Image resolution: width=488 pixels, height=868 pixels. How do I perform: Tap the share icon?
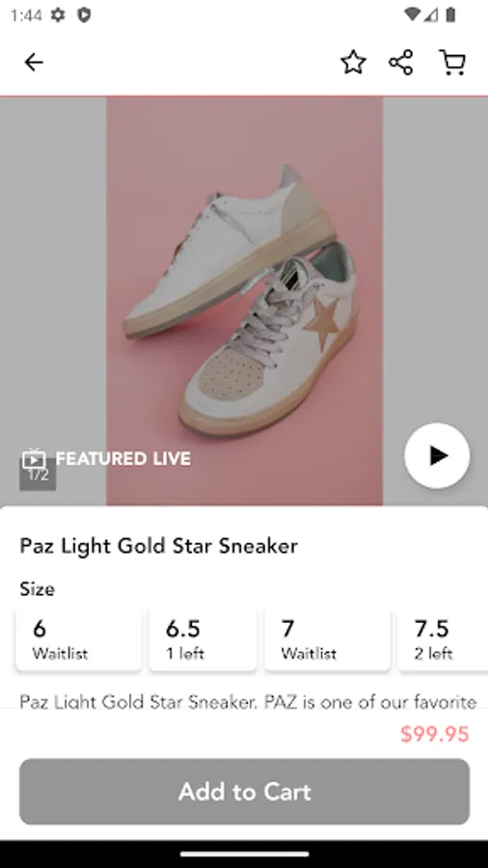[401, 62]
